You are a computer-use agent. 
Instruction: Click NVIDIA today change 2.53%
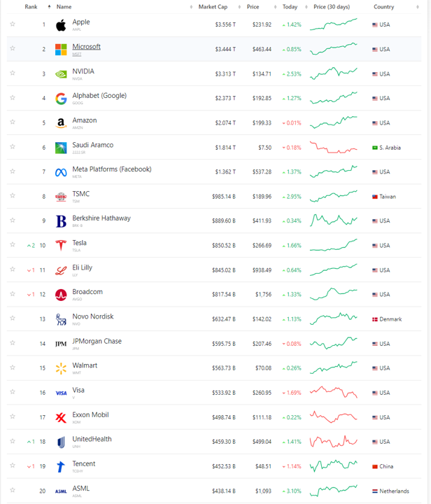coord(292,74)
